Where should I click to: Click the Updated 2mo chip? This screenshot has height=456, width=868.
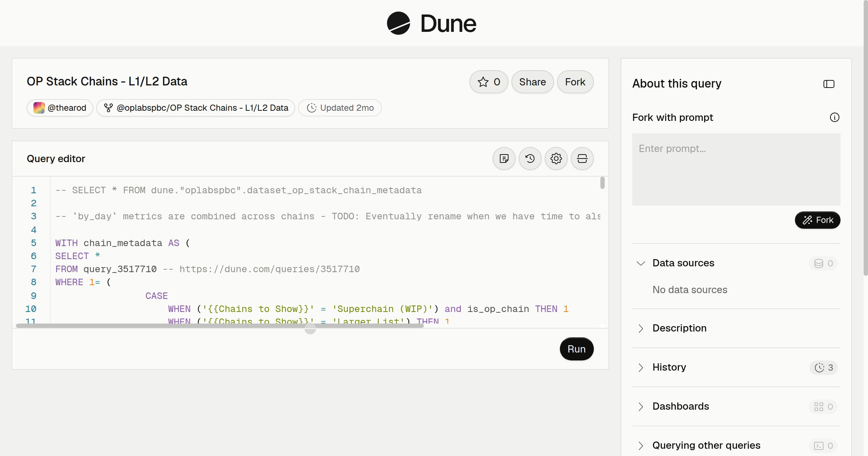(340, 108)
